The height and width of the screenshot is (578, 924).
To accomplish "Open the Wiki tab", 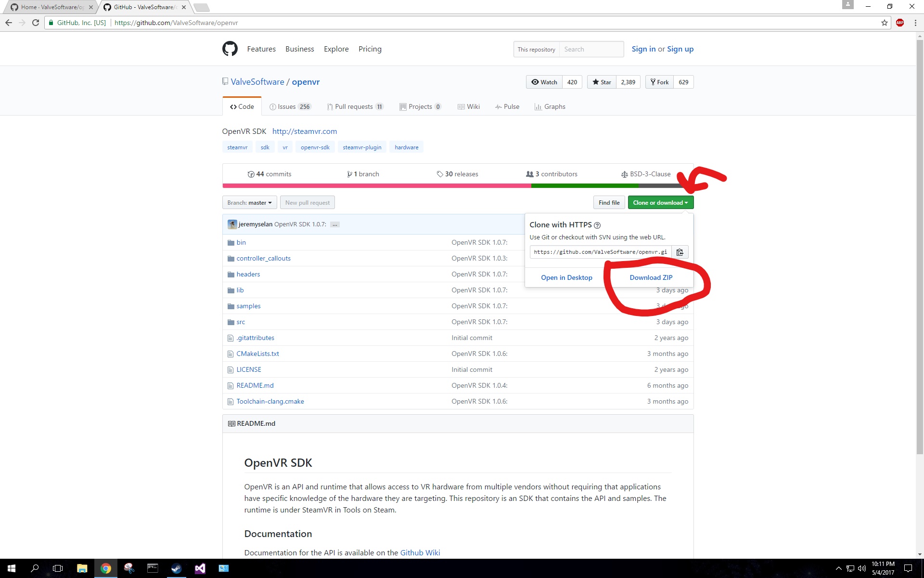I will click(x=468, y=106).
